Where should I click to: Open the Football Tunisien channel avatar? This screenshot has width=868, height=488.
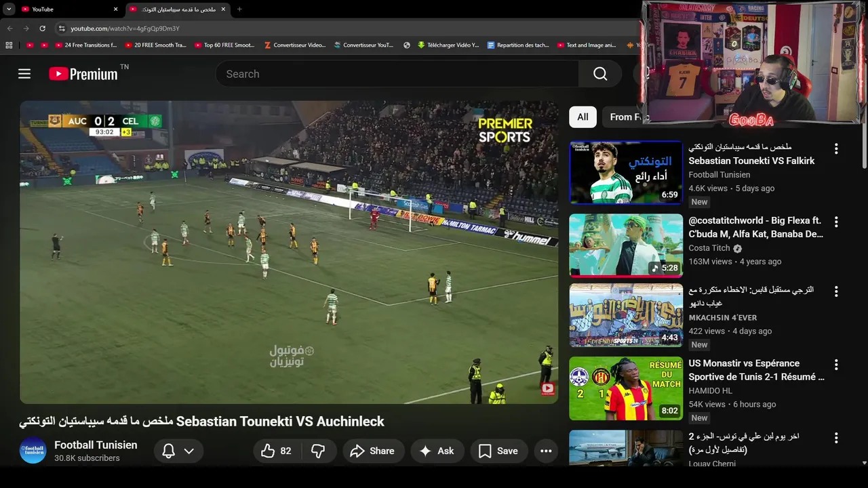(x=33, y=451)
